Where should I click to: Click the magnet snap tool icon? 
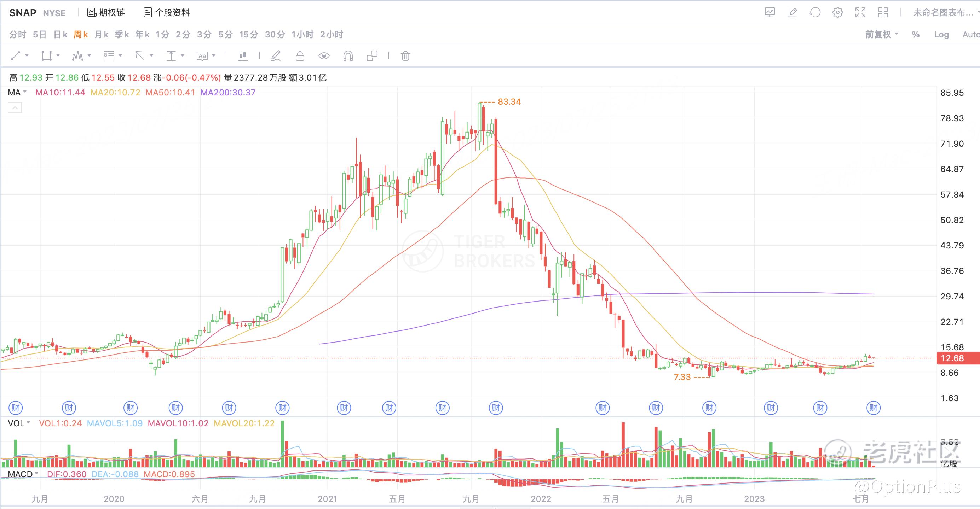[x=348, y=56]
